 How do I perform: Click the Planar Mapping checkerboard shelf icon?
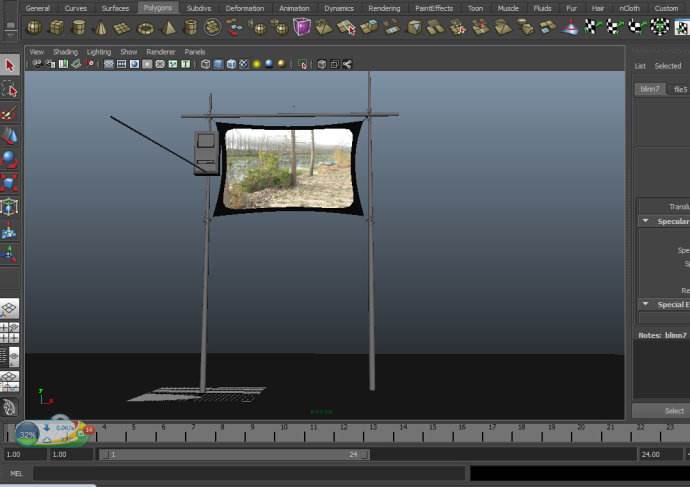tap(592, 27)
